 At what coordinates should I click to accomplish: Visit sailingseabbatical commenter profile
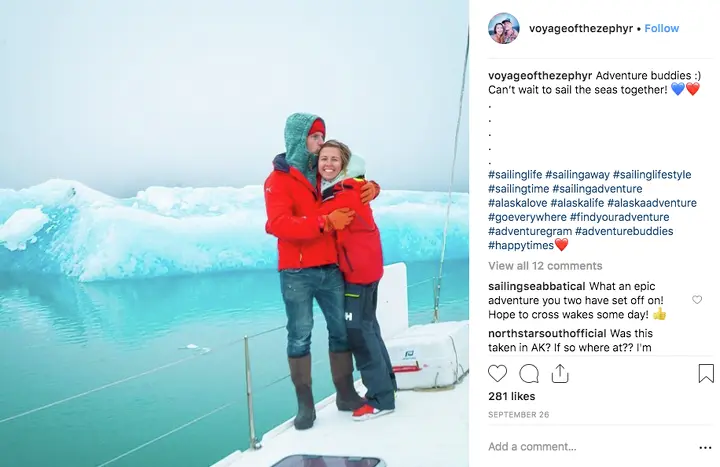coord(536,286)
